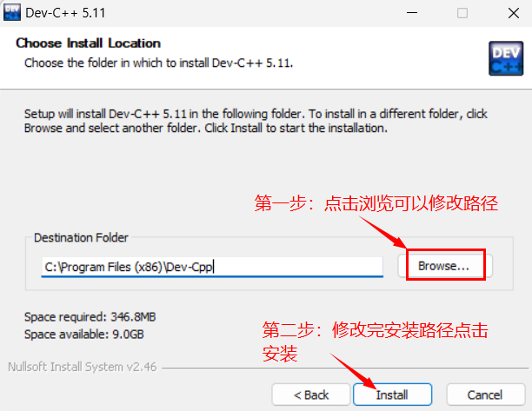Go to previous step with Back button
532x411 pixels.
point(311,394)
